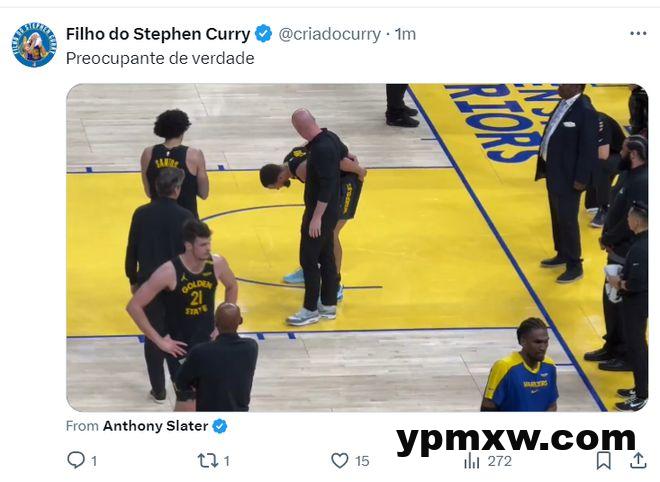Like the tweet with the heart icon
Image resolution: width=660 pixels, height=482 pixels.
[x=340, y=460]
